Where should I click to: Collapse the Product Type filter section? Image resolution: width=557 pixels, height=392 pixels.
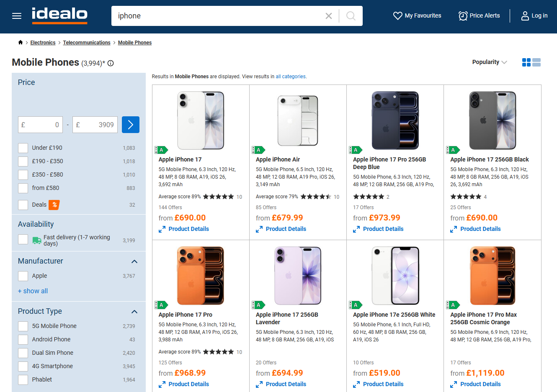pos(134,312)
